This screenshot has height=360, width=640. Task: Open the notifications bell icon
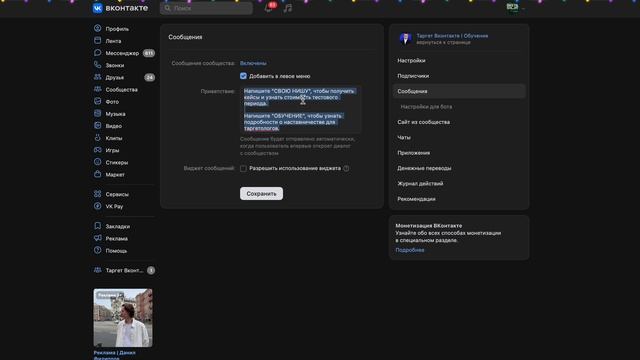[x=268, y=8]
